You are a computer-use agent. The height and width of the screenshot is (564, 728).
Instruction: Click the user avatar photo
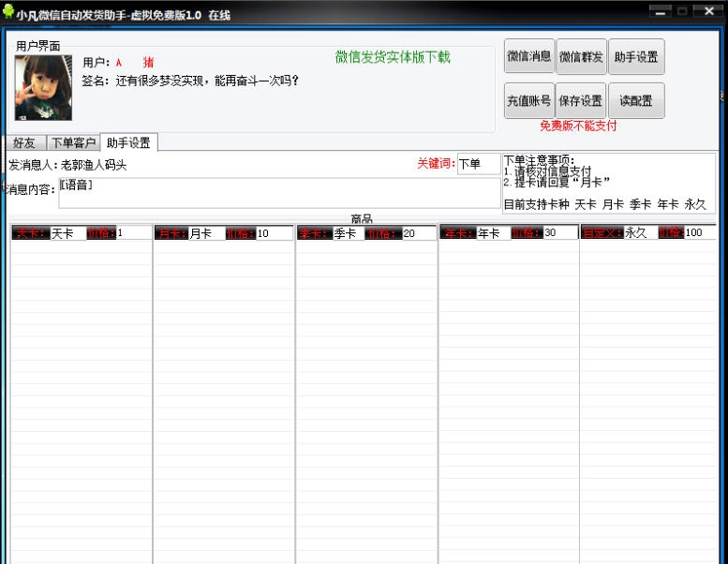[43, 87]
